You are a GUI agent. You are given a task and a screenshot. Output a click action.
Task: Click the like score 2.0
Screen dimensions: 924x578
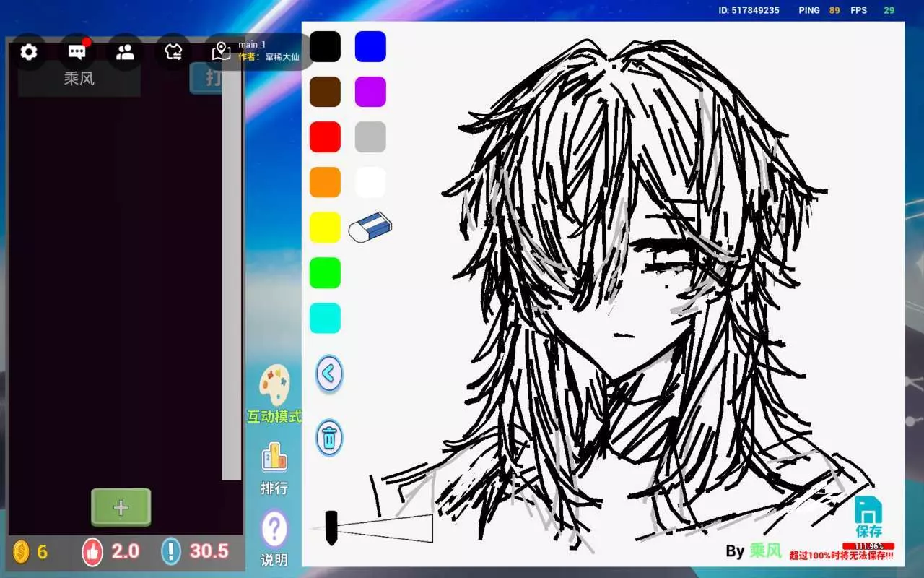[x=125, y=552]
